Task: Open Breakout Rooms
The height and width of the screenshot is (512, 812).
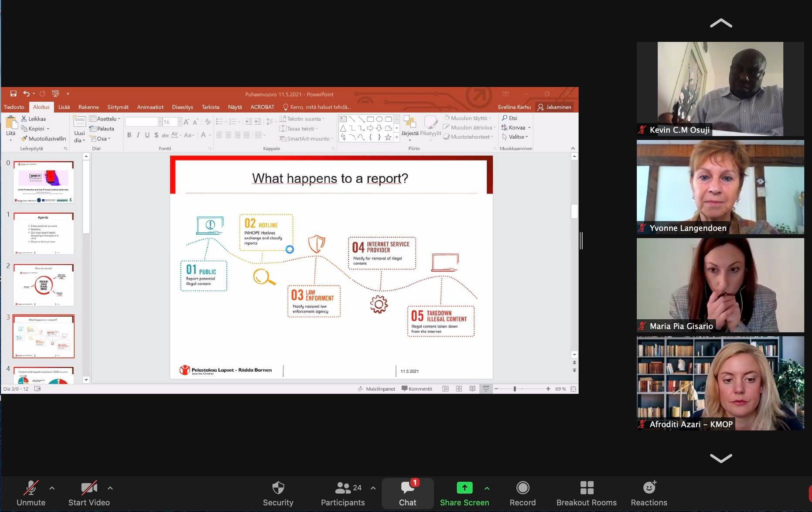Action: tap(586, 493)
